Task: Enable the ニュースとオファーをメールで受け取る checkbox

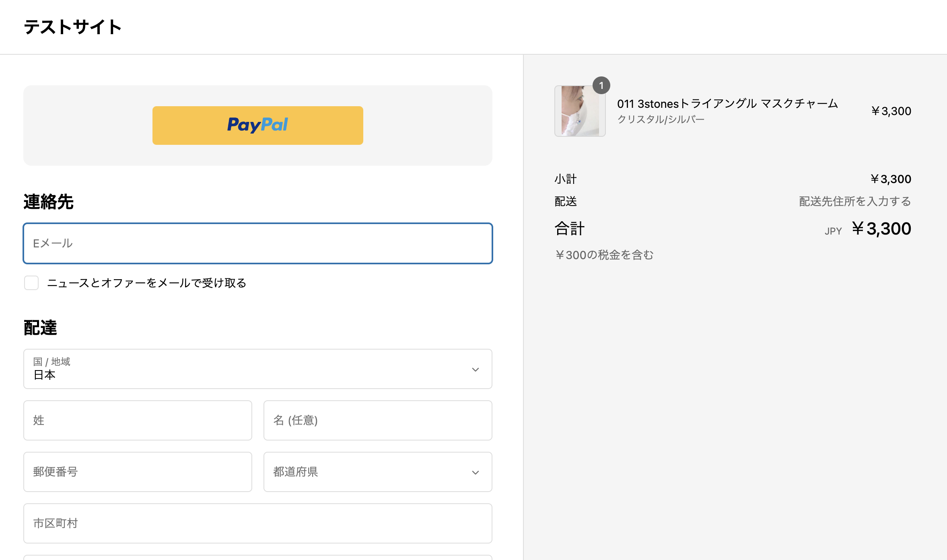Action: (31, 283)
